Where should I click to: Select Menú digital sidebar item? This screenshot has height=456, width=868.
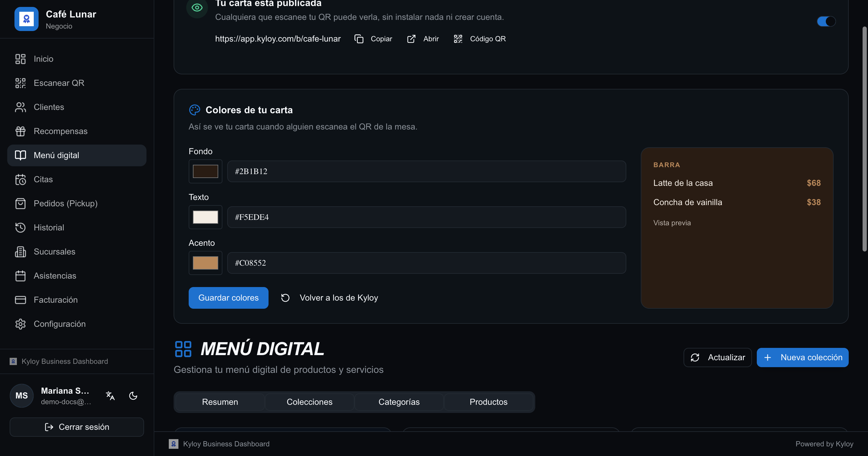77,155
